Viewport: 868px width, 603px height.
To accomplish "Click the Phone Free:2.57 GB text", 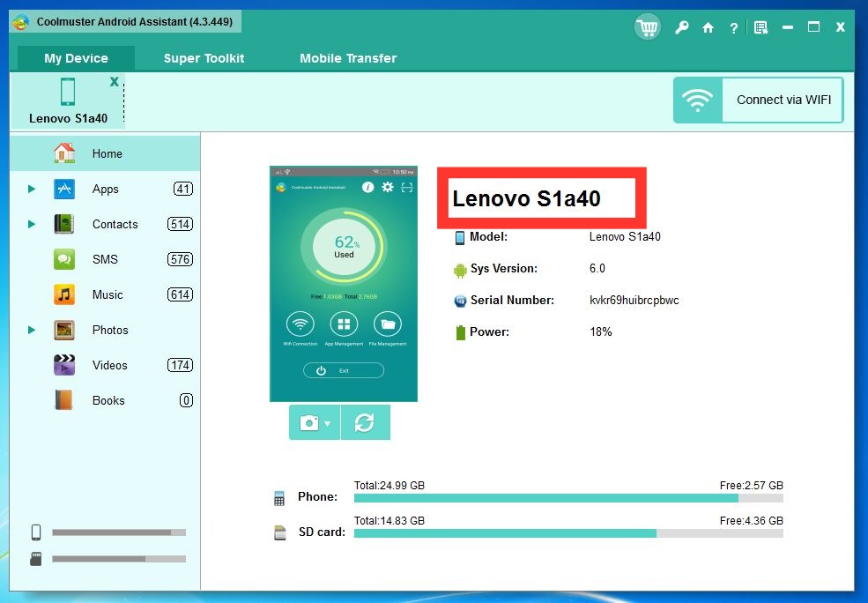I will pyautogui.click(x=751, y=486).
